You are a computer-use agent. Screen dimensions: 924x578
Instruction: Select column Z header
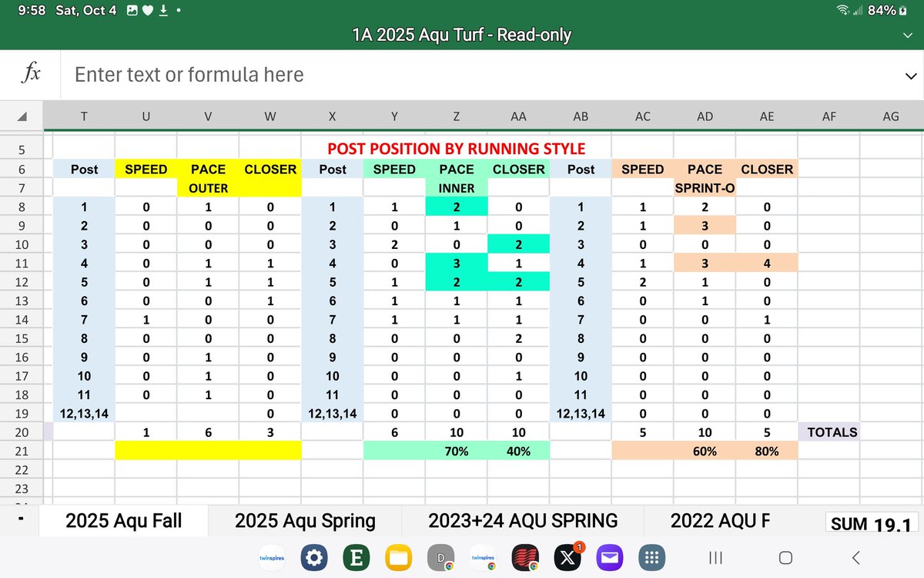click(x=457, y=116)
